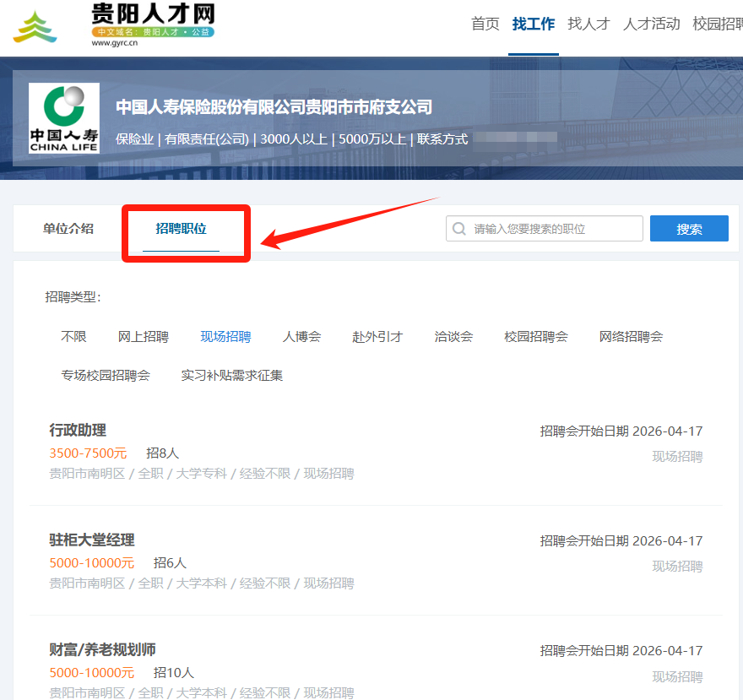Click the blue 搜索 button
This screenshot has width=743, height=700.
[x=689, y=229]
